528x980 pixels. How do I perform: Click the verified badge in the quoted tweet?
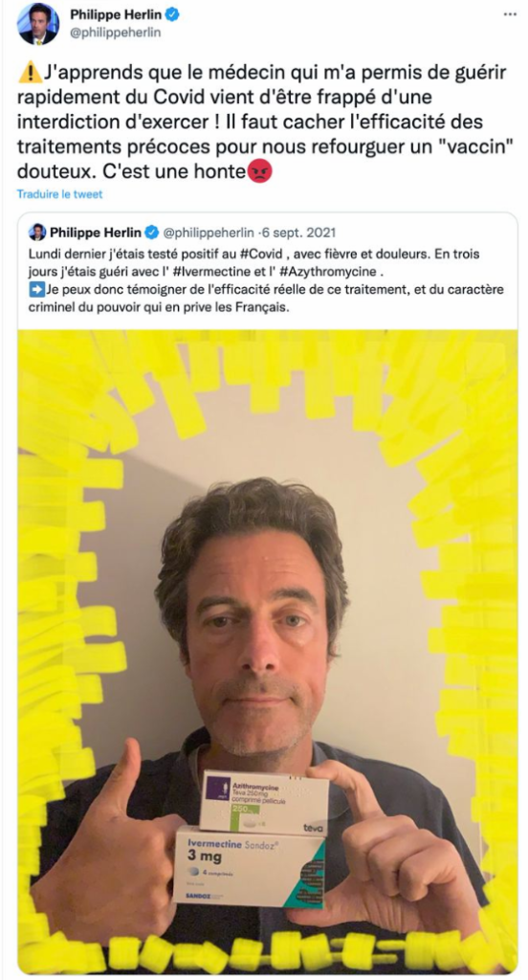151,234
